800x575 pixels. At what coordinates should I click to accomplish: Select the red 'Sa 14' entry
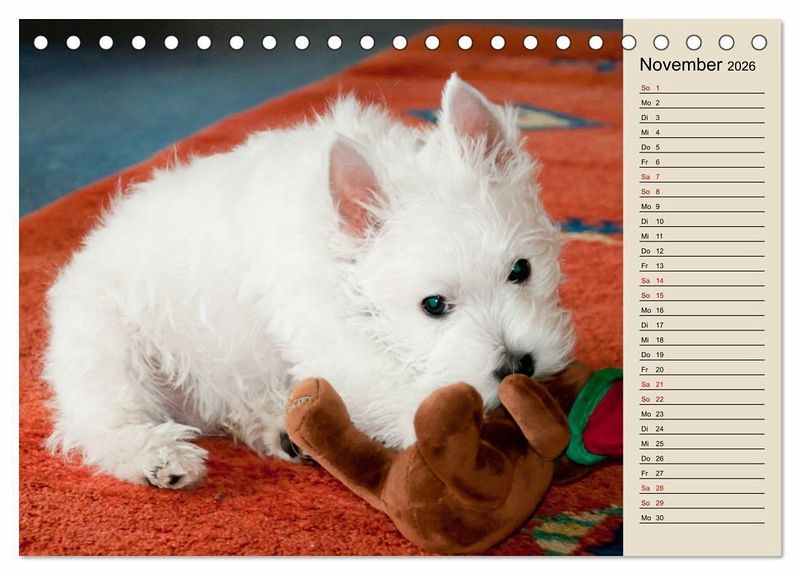pos(702,280)
